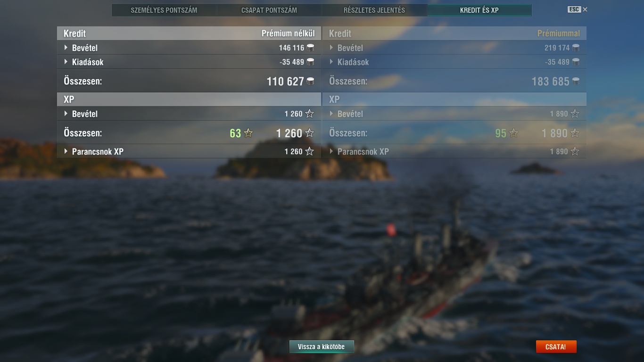Screen dimensions: 644x362
Task: Start a new battle with CSATA! button
Action: [x=556, y=346]
